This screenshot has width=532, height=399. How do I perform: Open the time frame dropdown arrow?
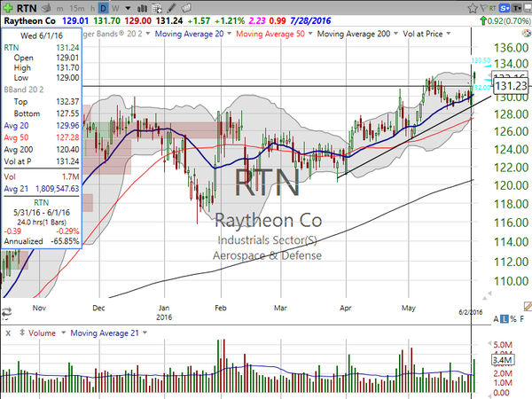(128, 9)
